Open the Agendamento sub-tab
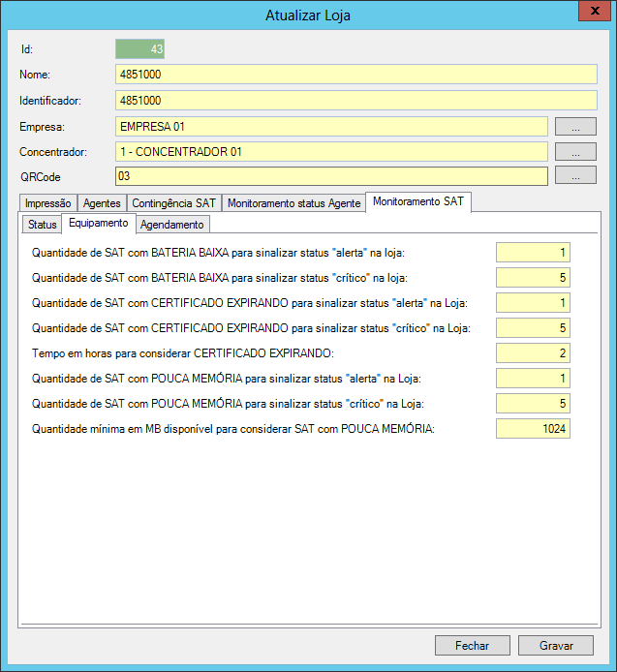The height and width of the screenshot is (672, 617). click(x=172, y=225)
